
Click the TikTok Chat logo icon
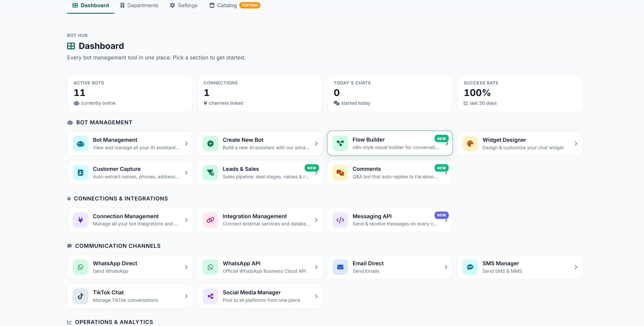click(81, 296)
